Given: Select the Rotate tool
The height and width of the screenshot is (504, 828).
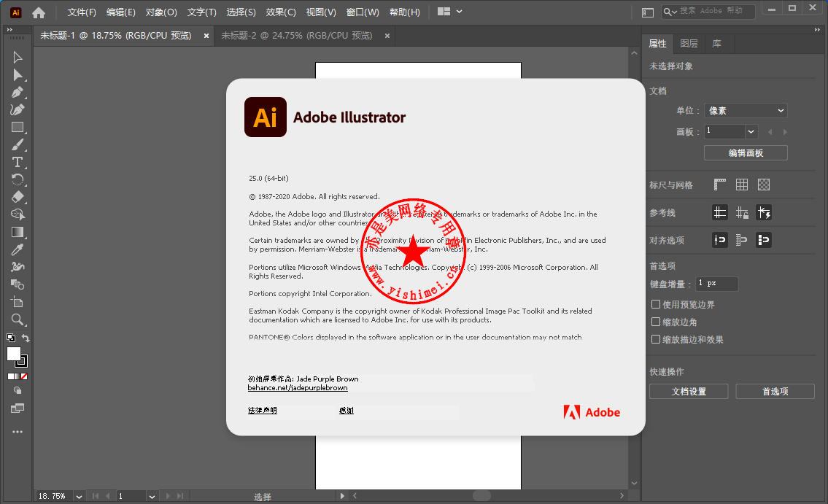Looking at the screenshot, I should [18, 179].
